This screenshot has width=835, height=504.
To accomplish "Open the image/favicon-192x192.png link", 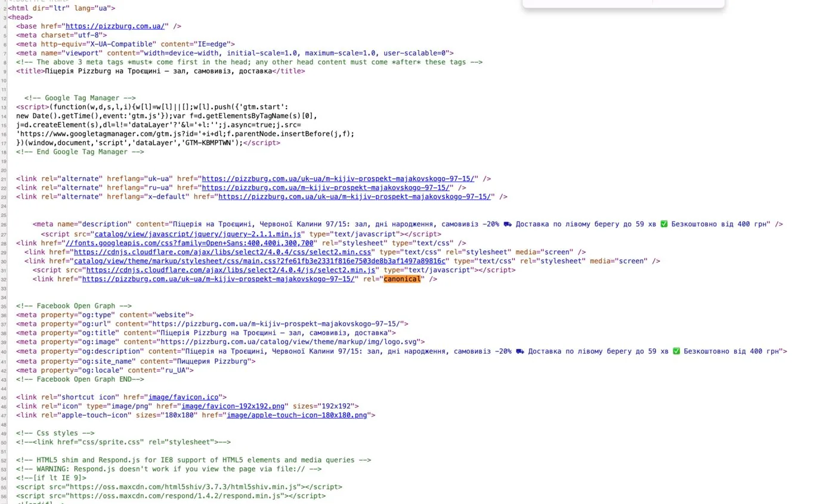I will [x=233, y=406].
